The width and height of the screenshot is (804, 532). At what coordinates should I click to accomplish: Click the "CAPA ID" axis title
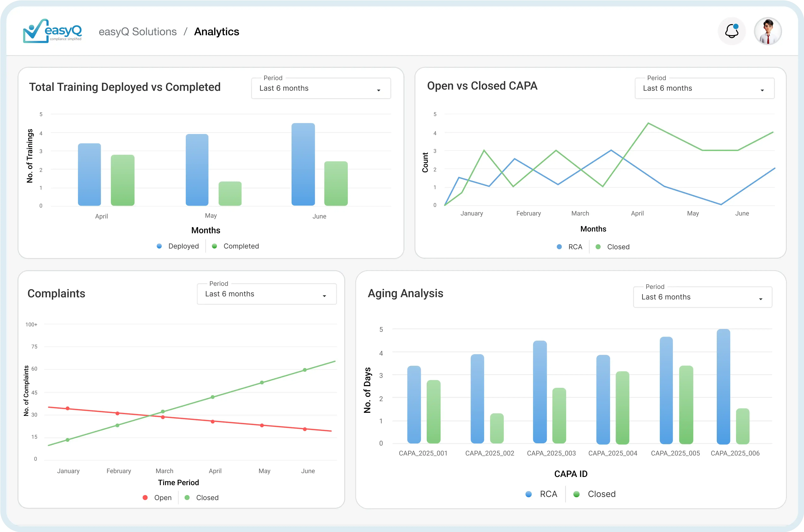tap(571, 474)
